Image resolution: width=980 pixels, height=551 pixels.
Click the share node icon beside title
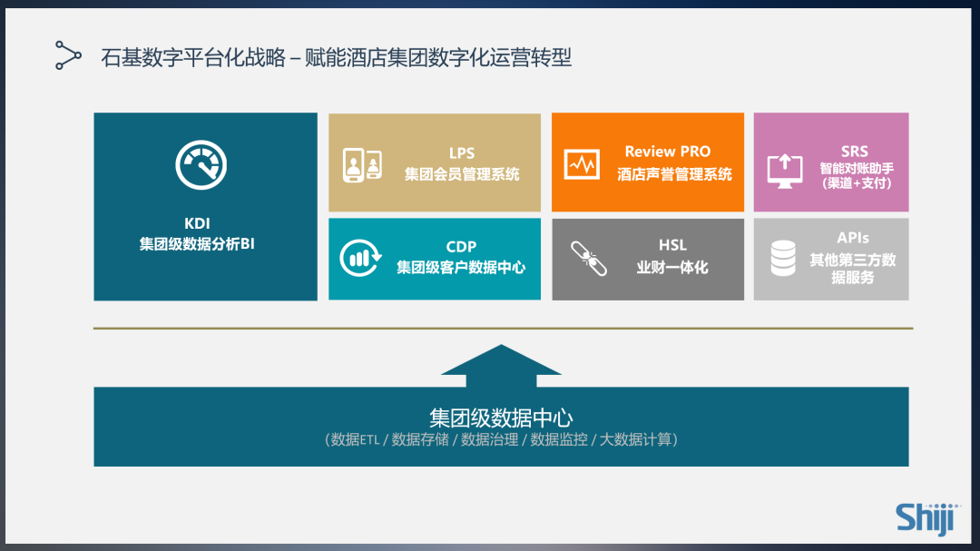pos(68,55)
